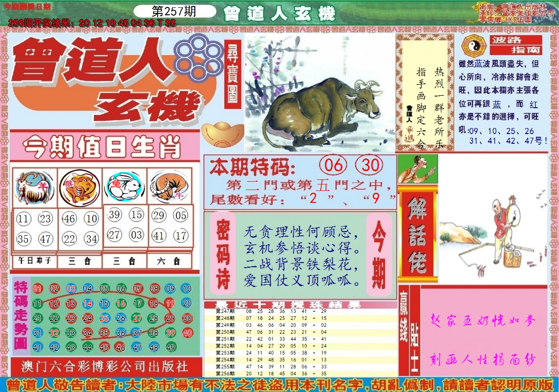Click circled number 22 under the monkey
Image resolution: width=559 pixels, height=392 pixels.
tap(69, 239)
